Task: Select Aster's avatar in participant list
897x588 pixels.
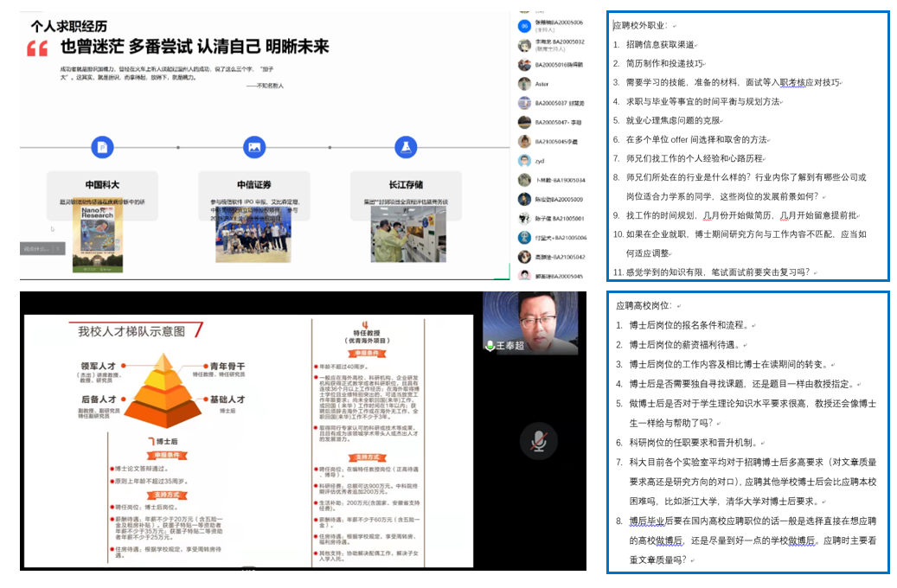Action: pyautogui.click(x=524, y=84)
